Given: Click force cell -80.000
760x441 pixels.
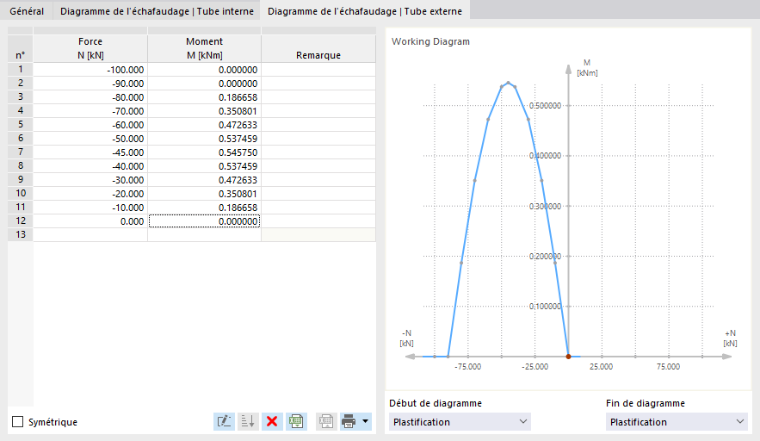Looking at the screenshot, I should pos(90,97).
